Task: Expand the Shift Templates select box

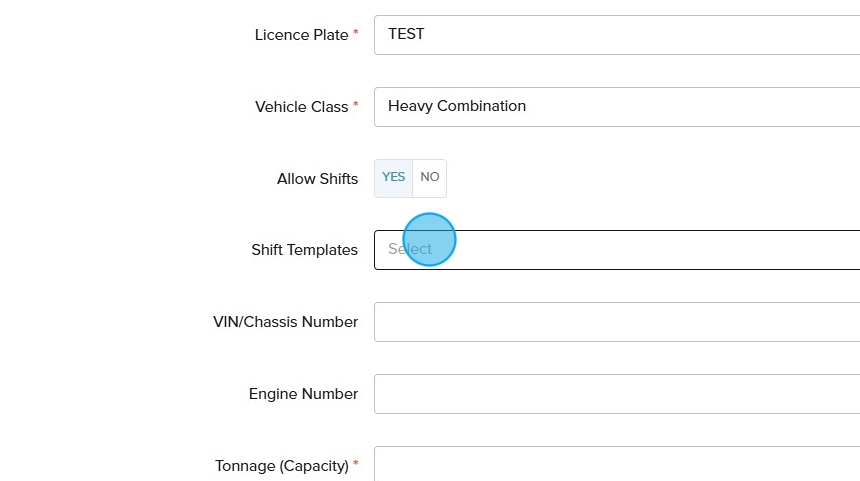Action: 616,250
